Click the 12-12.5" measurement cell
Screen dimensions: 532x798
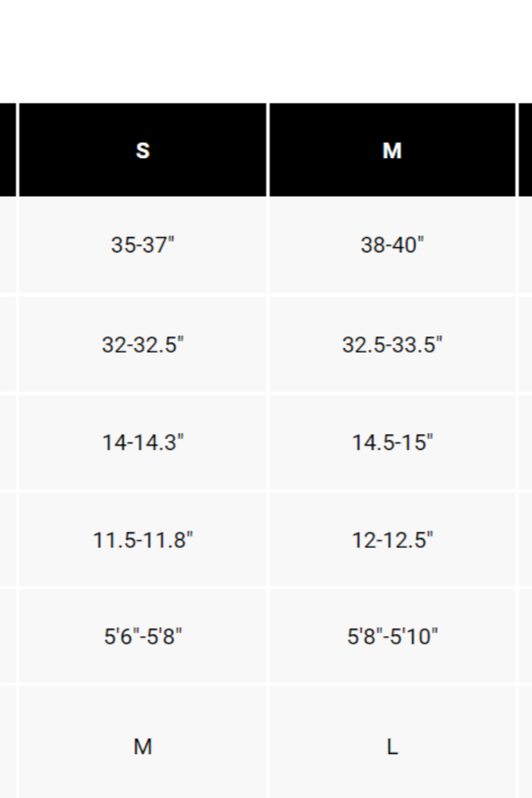[x=392, y=540]
